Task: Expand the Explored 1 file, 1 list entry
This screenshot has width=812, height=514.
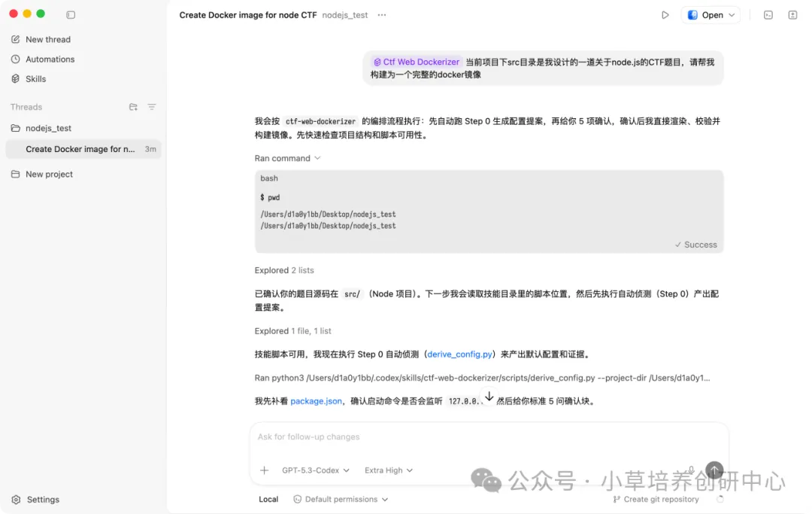Action: (x=292, y=330)
